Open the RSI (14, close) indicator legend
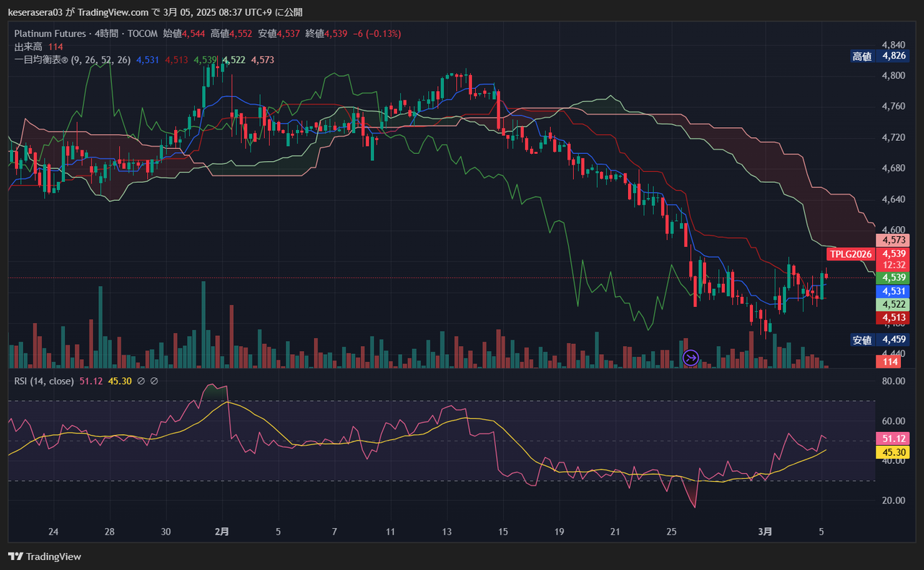This screenshot has width=924, height=570. (44, 381)
